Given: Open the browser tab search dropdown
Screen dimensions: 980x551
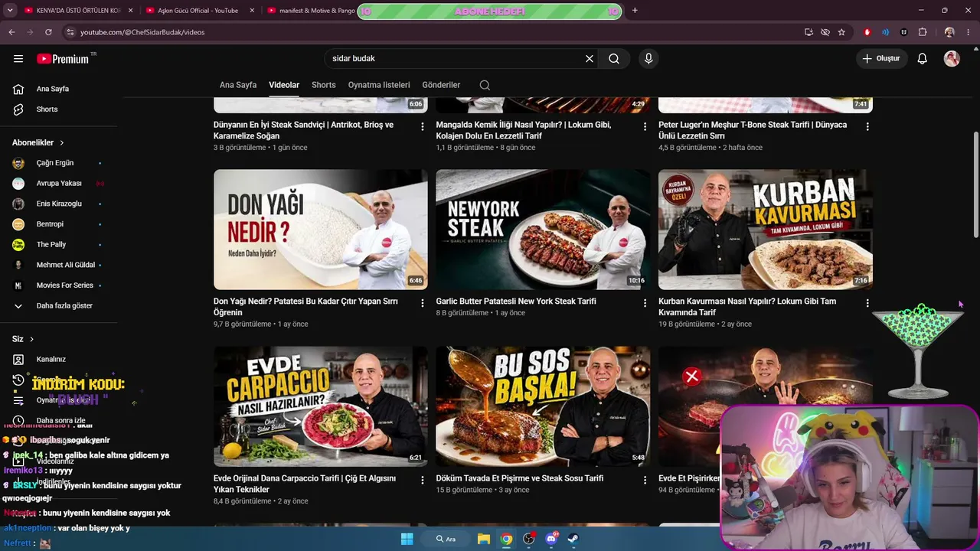Looking at the screenshot, I should click(10, 11).
